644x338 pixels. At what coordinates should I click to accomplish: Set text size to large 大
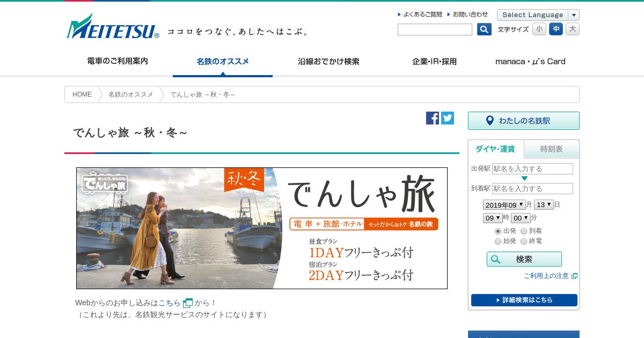coord(573,29)
